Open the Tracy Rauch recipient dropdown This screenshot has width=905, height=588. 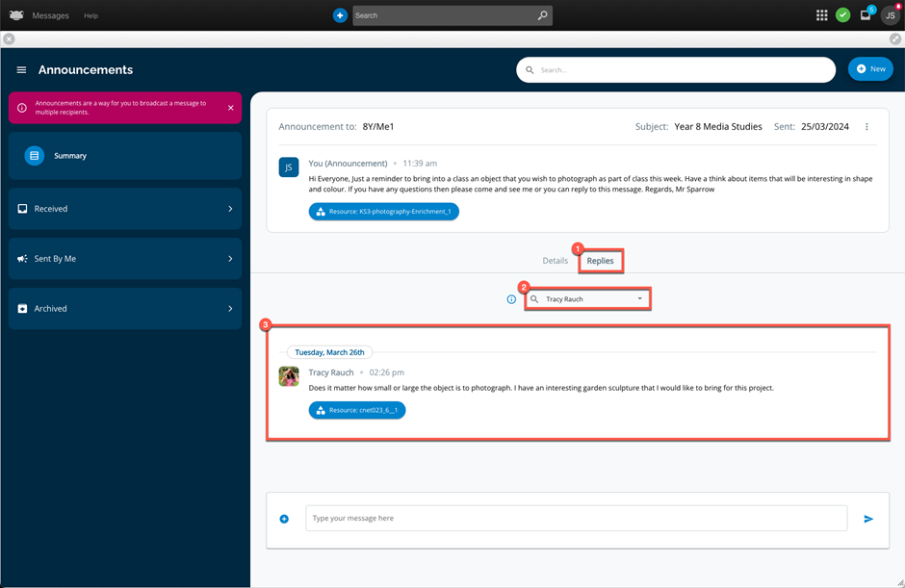(587, 299)
